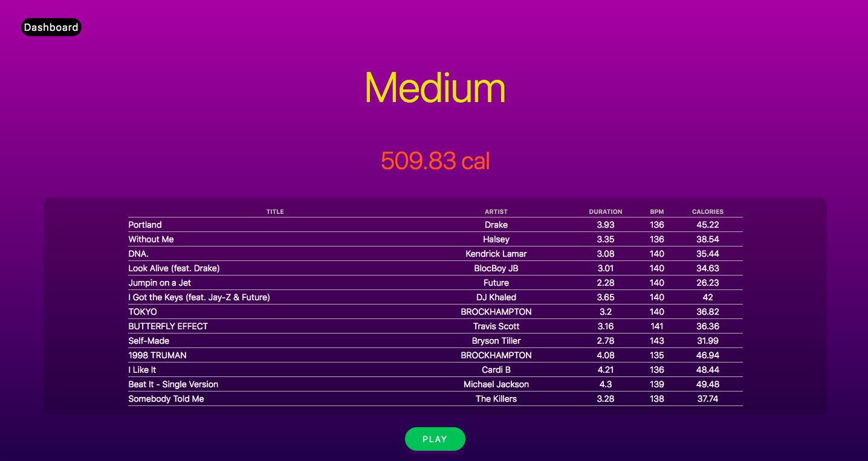Click calories value 36.36

(708, 326)
